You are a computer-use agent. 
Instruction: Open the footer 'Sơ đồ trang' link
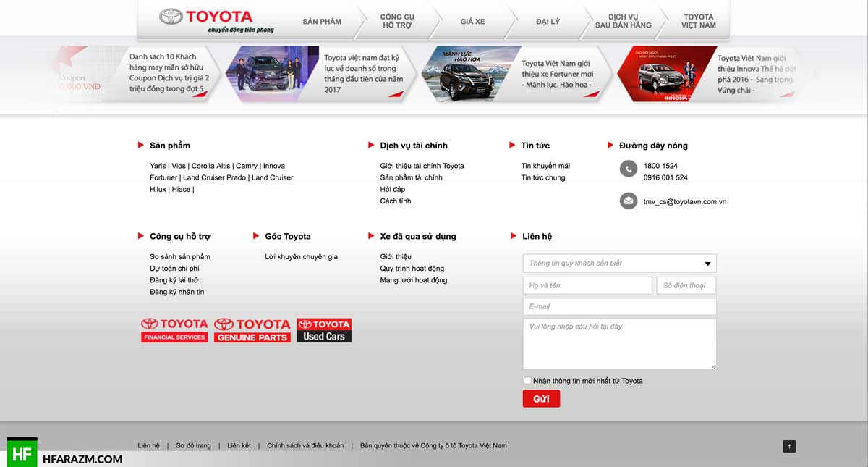point(194,445)
